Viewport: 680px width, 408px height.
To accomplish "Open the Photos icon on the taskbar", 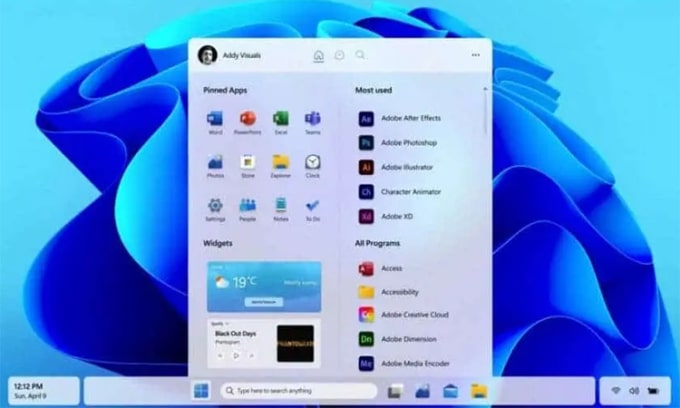I will pyautogui.click(x=422, y=391).
